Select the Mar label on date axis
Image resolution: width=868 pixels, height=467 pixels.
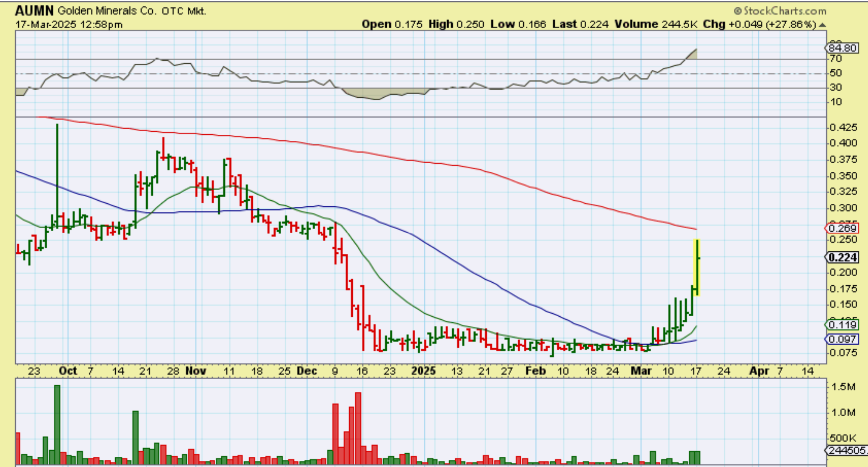(x=641, y=371)
